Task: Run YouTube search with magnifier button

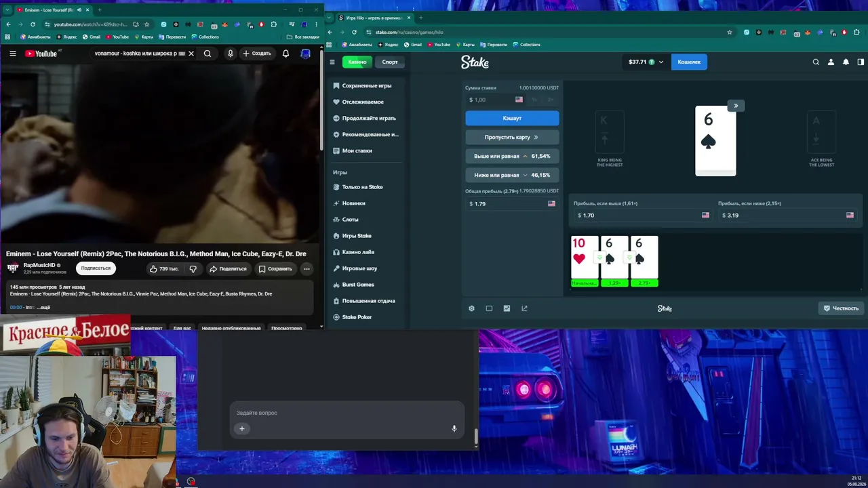Action: (208, 54)
